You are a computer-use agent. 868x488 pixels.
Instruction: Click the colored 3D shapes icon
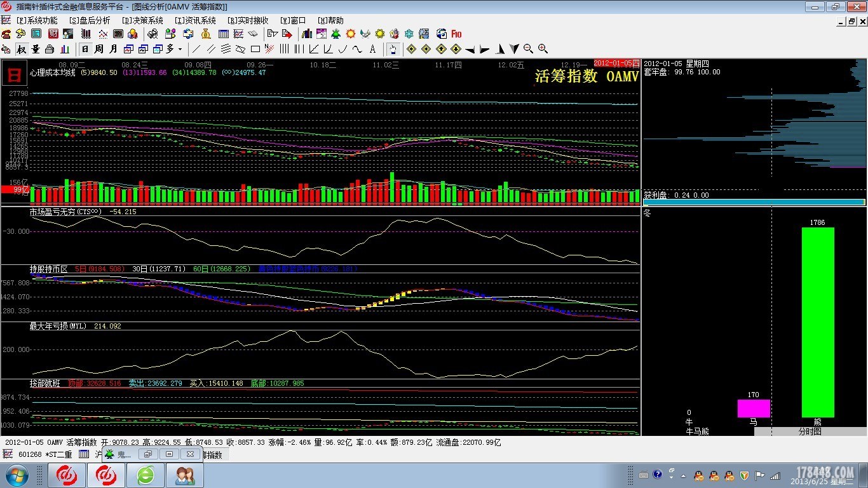point(132,34)
